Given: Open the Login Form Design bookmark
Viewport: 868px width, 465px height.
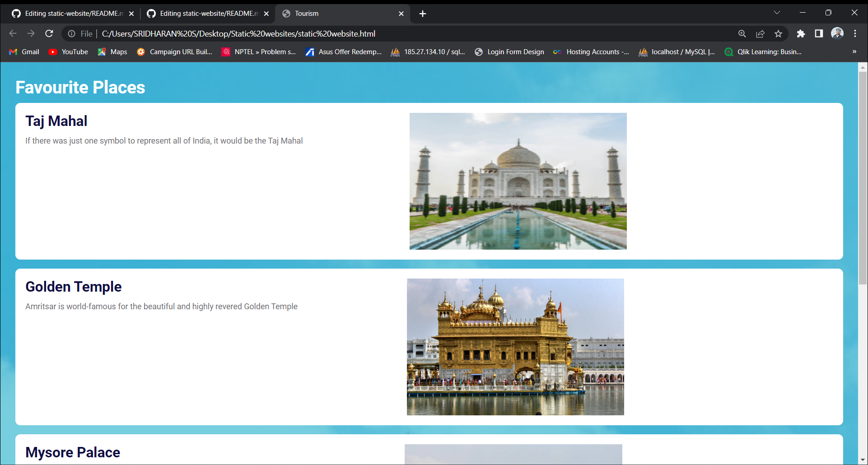Looking at the screenshot, I should (x=509, y=52).
